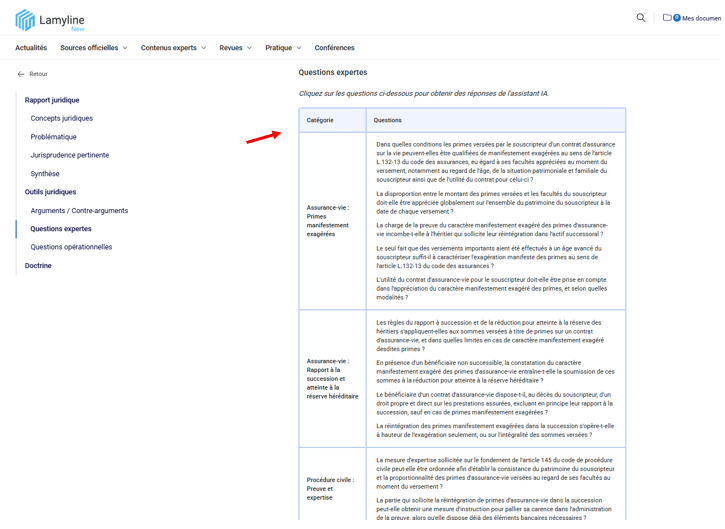Screen dimensions: 725x529
Task: Go to the Actualités menu item
Action: tap(31, 48)
